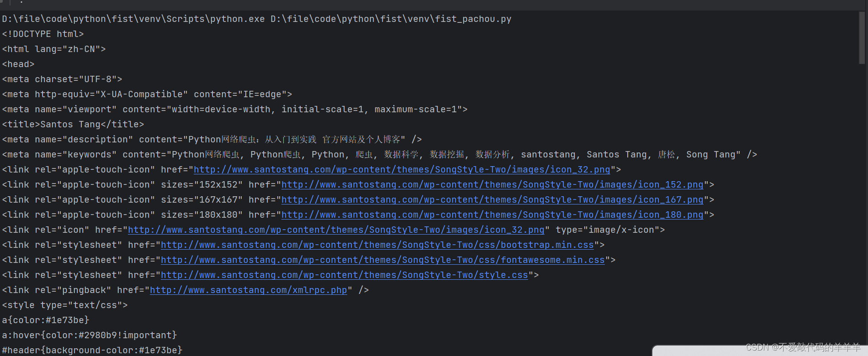The image size is (868, 356).
Task: Click the icon_180.png link
Action: click(x=492, y=215)
